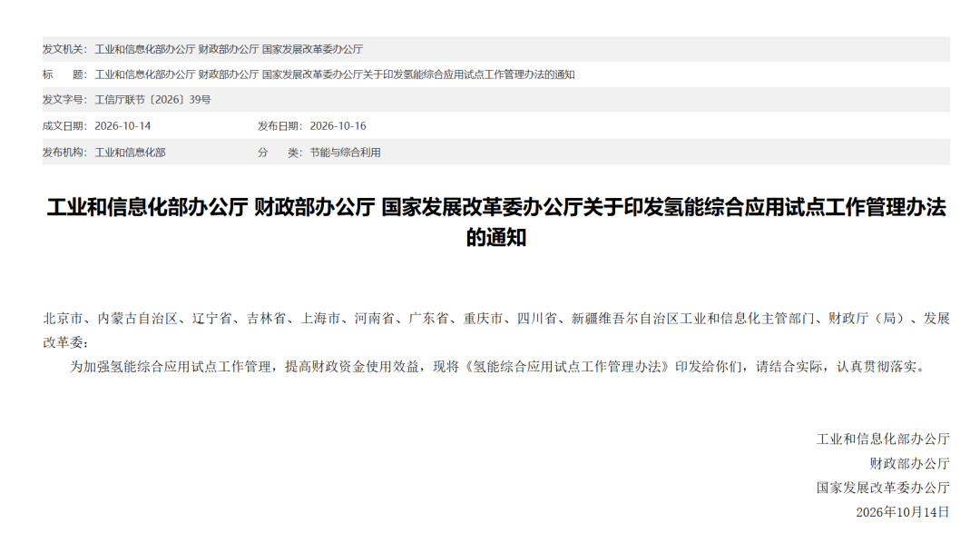Screen dimensions: 980x543
Task: Click publishing organization 工业和信息化部
Action: pyautogui.click(x=130, y=153)
